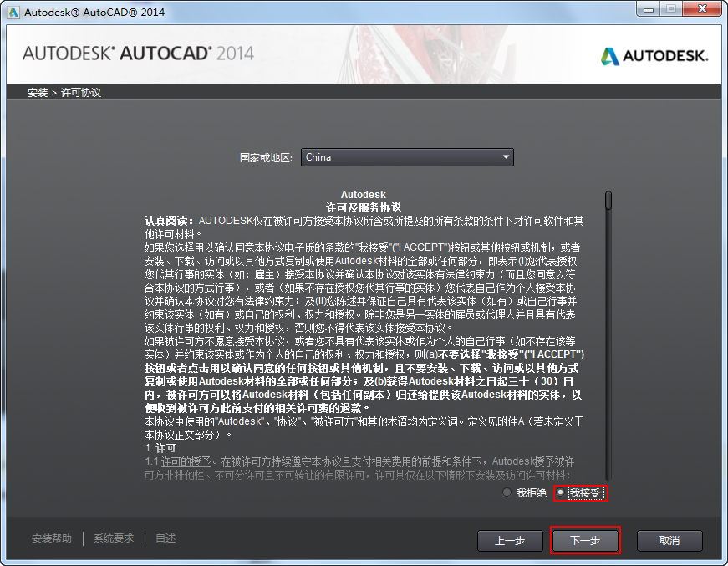Open the 系统要求 system requirements link
Viewport: 728px width, 566px height.
click(113, 538)
